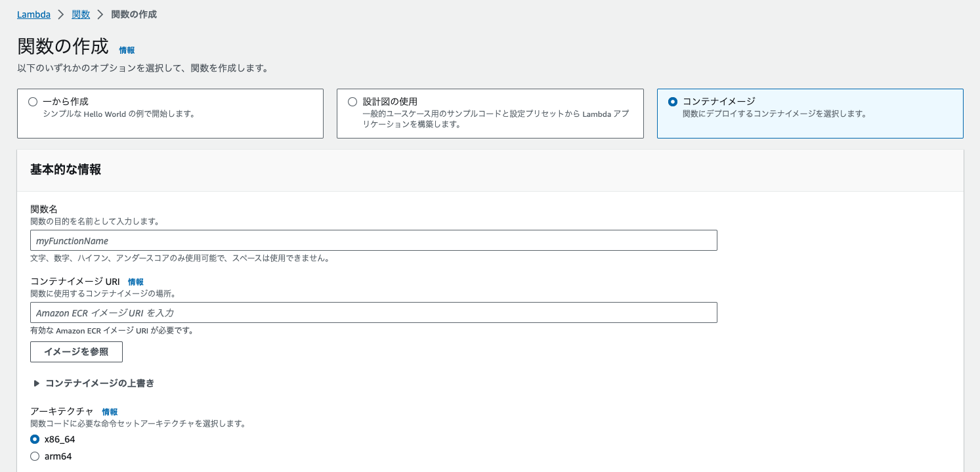The image size is (980, 472).
Task: Click the 一から作成 option card
Action: (170, 113)
